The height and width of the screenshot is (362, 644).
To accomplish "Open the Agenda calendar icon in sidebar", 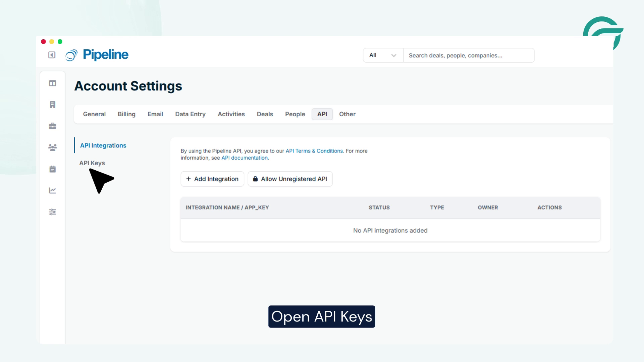I will pos(52,169).
